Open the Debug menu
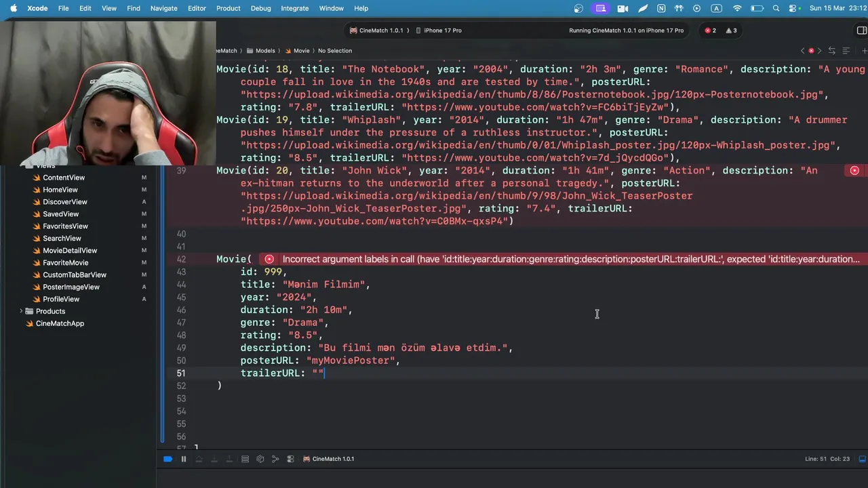 coord(260,8)
